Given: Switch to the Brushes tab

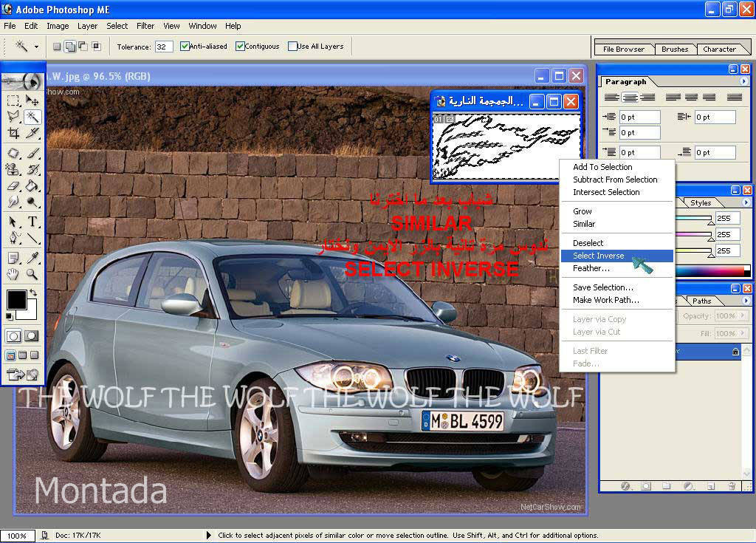Looking at the screenshot, I should tap(675, 49).
